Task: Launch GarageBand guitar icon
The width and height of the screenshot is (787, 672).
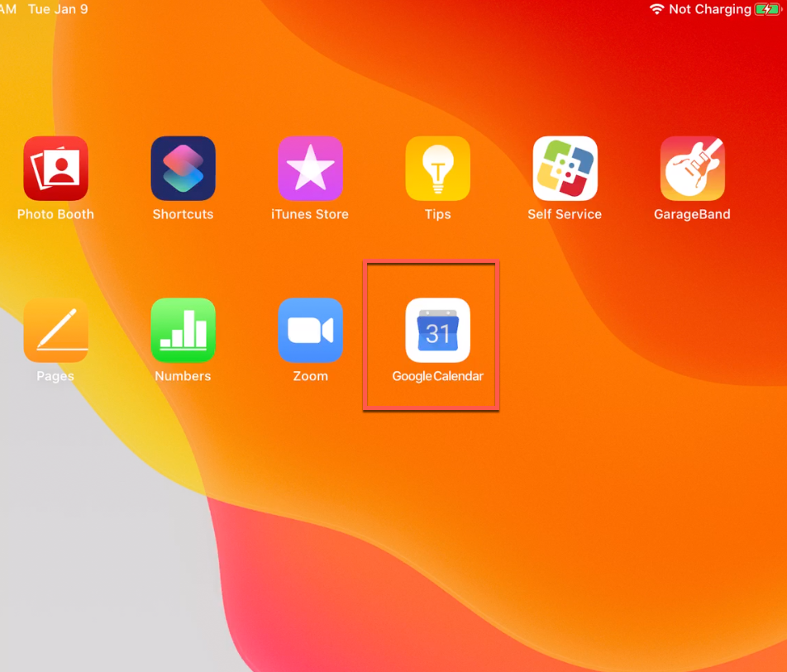Action: [692, 168]
